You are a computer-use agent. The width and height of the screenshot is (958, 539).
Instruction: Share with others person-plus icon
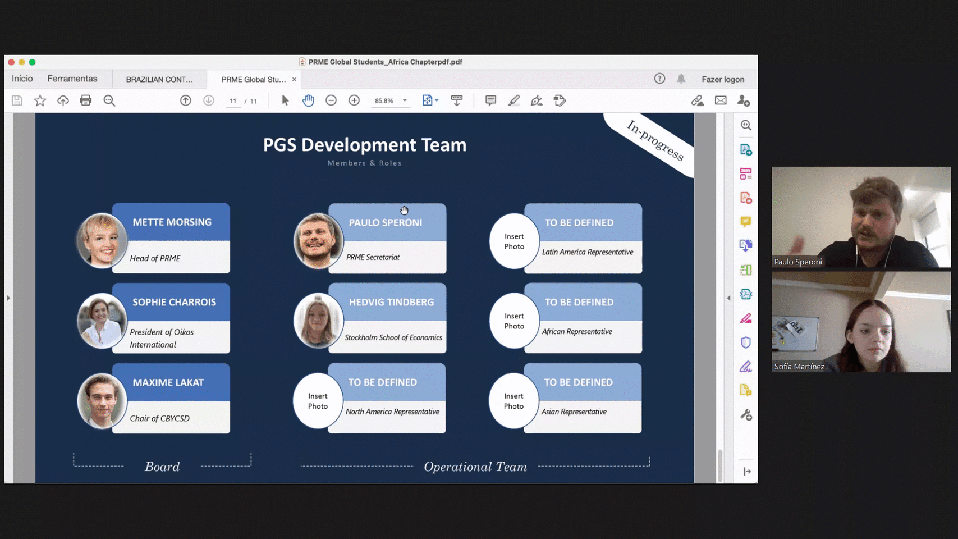tap(744, 100)
